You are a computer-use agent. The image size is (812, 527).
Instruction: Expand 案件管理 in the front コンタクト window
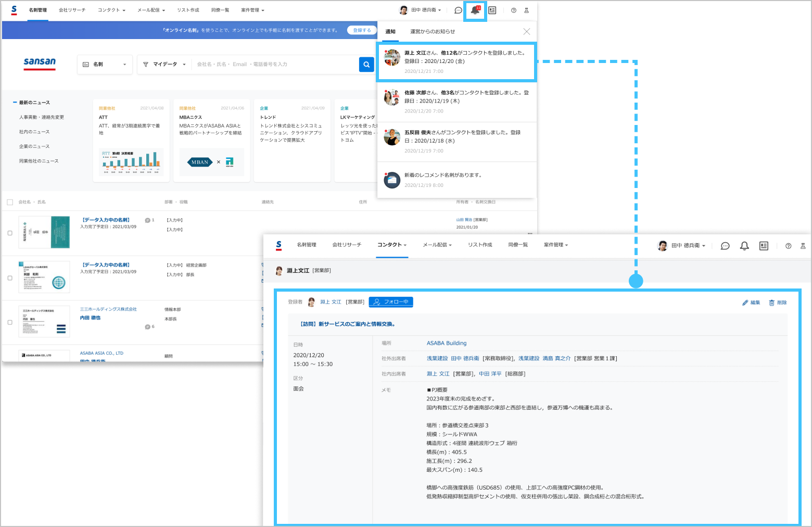tap(556, 245)
